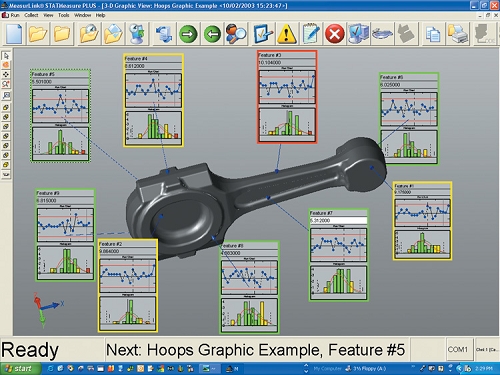Open the Collect menu
Viewport: 500px width, 375px height.
31,15
